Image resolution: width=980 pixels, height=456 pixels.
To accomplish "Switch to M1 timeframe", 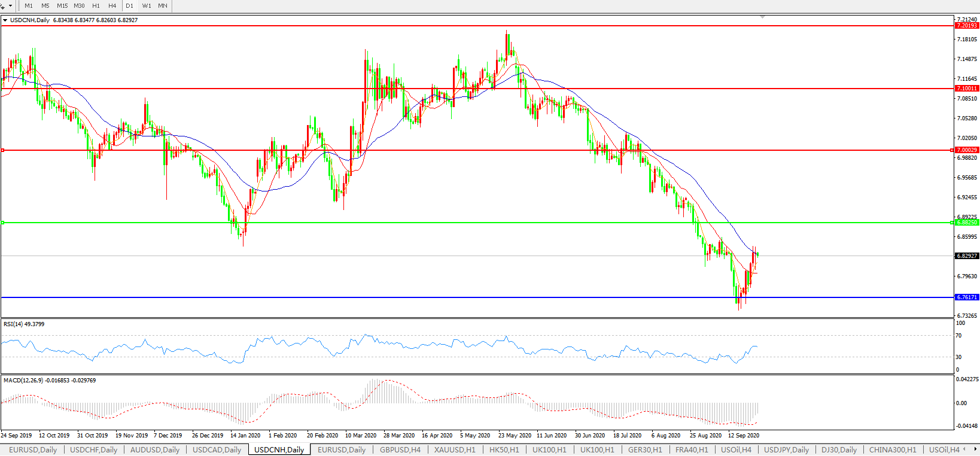I will (29, 5).
